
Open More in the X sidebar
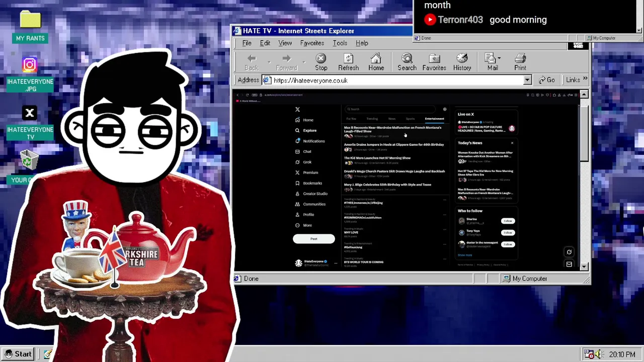[x=303, y=225]
